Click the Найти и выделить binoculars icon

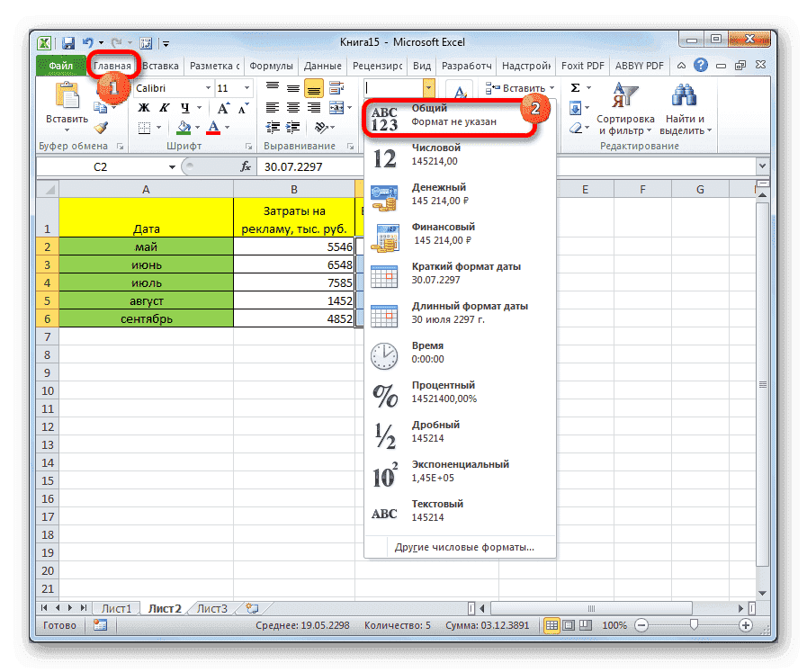[684, 94]
